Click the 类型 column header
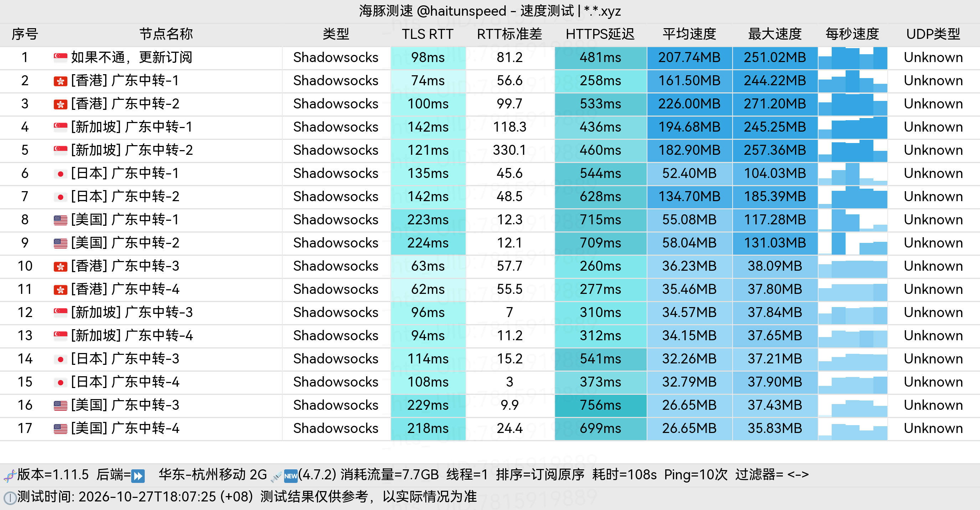This screenshot has height=510, width=980. click(336, 34)
